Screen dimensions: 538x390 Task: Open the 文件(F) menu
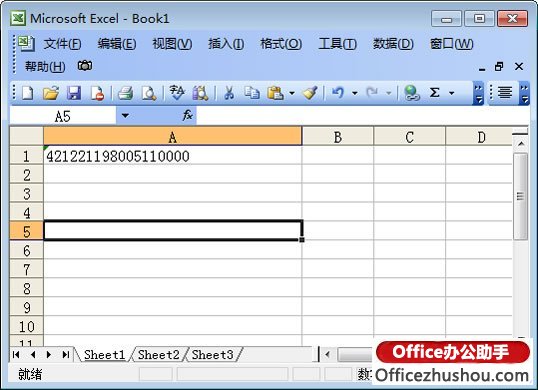[x=62, y=44]
